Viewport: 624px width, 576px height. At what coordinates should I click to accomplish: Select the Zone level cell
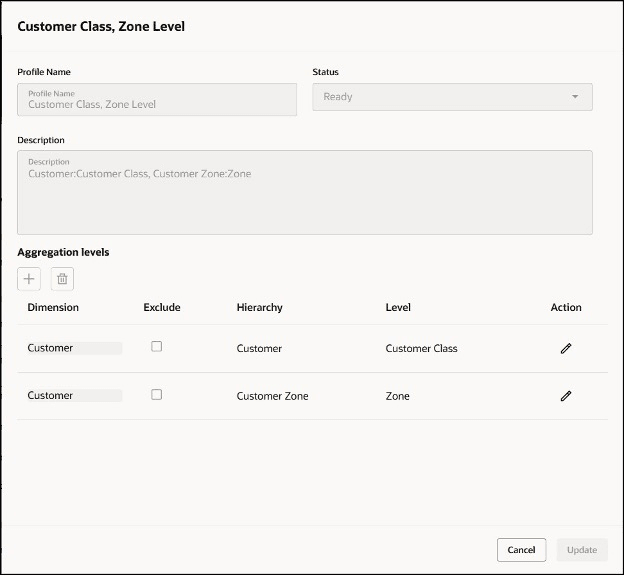coord(397,396)
